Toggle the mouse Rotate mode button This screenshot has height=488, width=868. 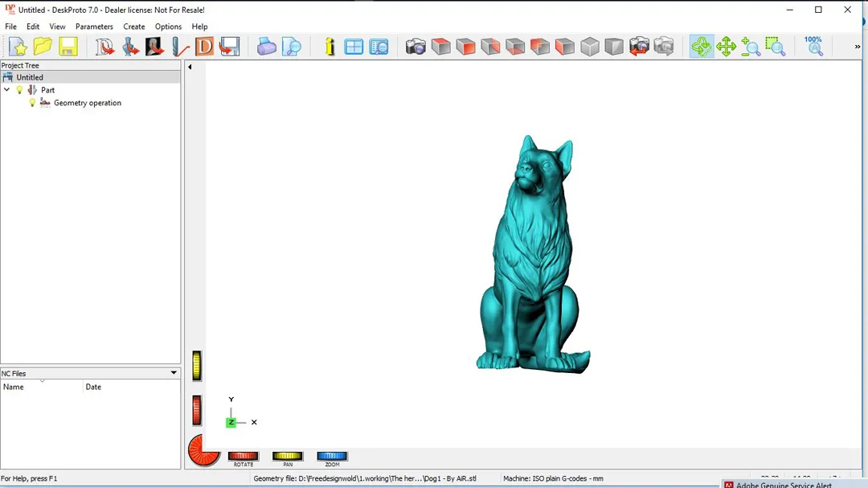point(702,47)
